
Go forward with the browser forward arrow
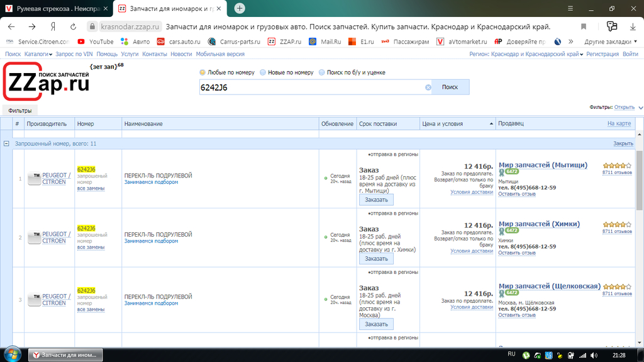[x=32, y=26]
